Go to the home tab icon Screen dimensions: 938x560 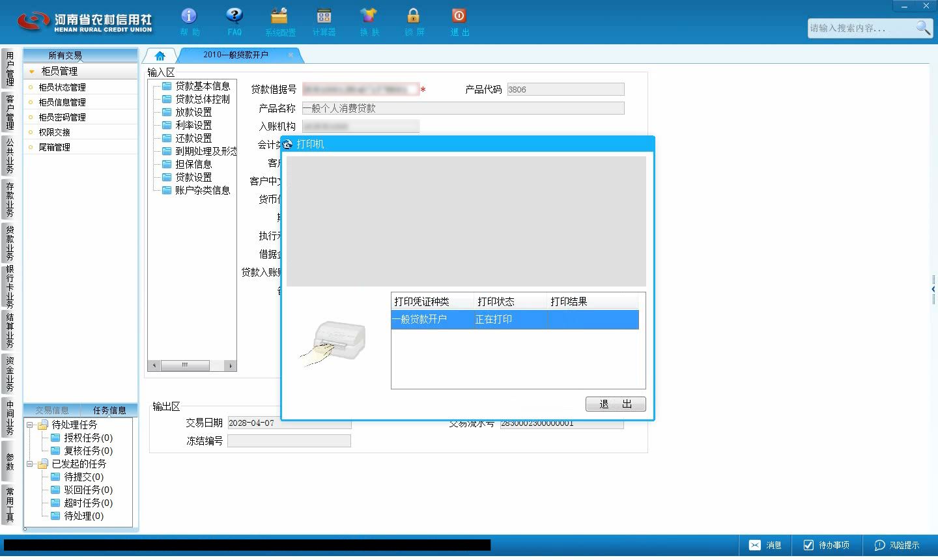160,55
